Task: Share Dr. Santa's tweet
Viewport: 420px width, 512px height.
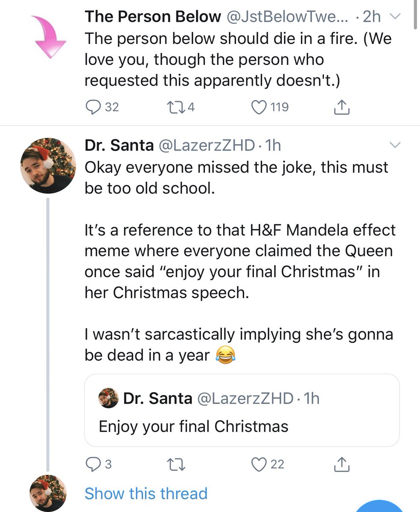Action: point(341,464)
